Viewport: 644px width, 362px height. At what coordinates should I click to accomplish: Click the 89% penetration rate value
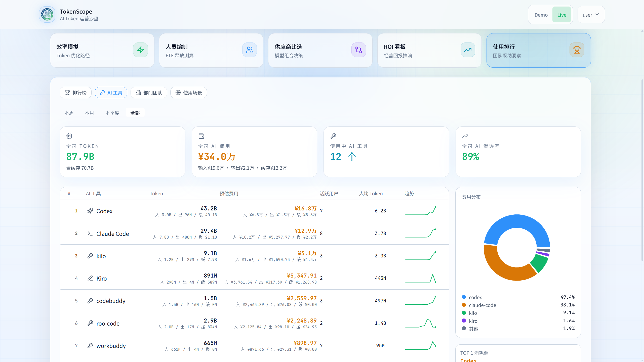click(x=470, y=157)
